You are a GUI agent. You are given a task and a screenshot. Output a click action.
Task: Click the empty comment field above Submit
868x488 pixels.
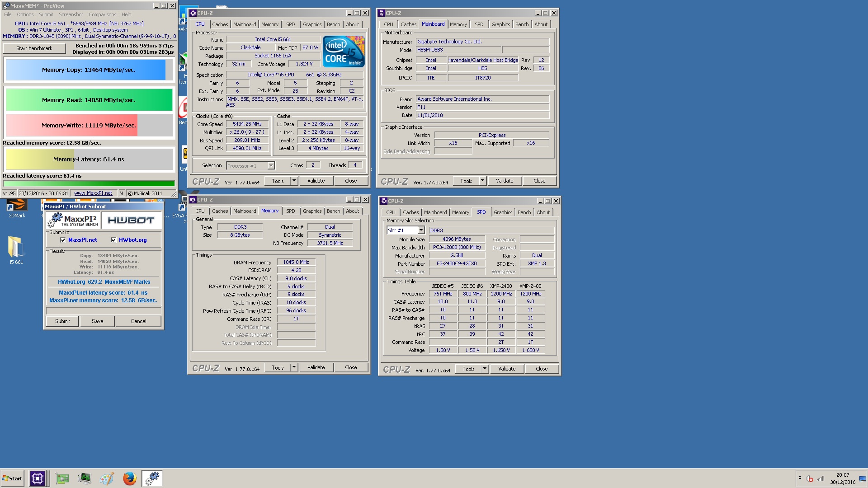(x=104, y=311)
